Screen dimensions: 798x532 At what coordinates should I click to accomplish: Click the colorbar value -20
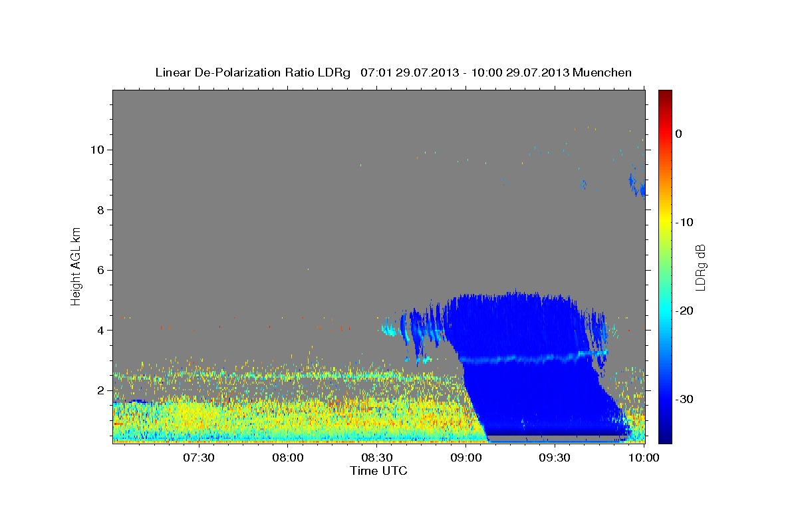[684, 311]
